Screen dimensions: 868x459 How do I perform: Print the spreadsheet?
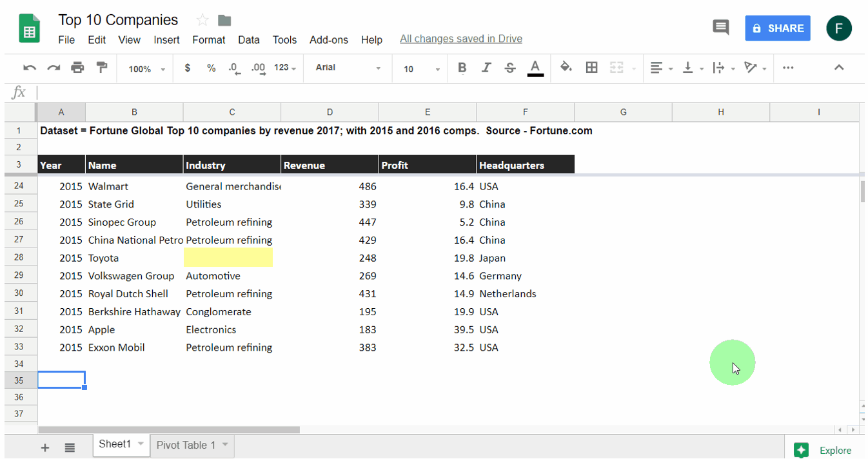[x=77, y=68]
